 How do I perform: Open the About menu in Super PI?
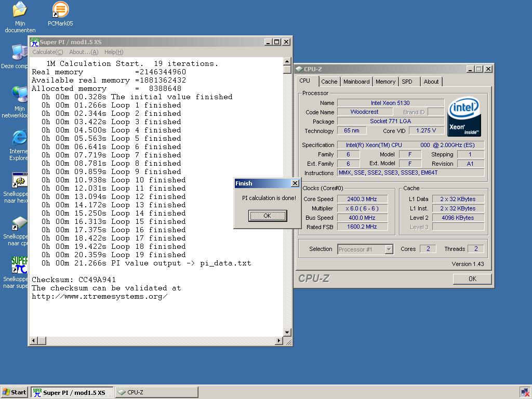[x=84, y=52]
